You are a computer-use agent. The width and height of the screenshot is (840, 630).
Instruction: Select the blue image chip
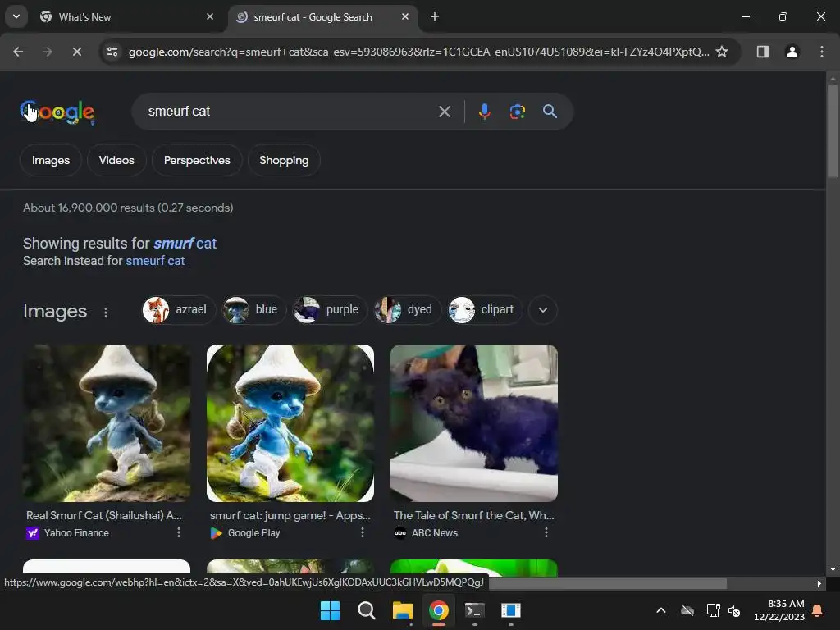(254, 310)
